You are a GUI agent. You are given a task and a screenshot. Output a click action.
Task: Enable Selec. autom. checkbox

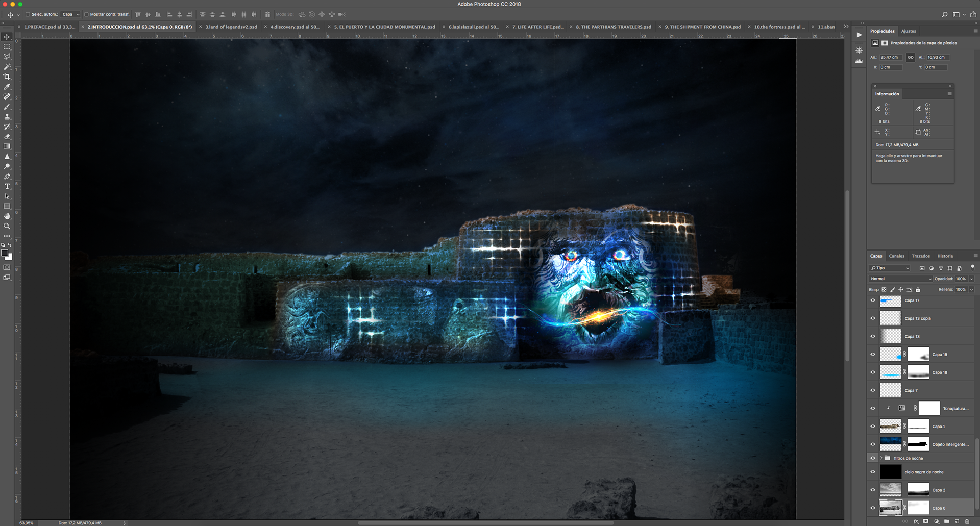[28, 14]
